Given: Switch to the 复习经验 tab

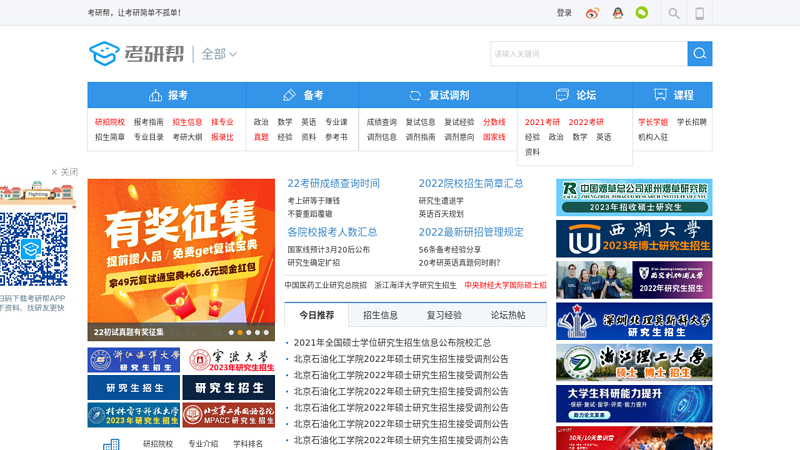Looking at the screenshot, I should pos(444,315).
